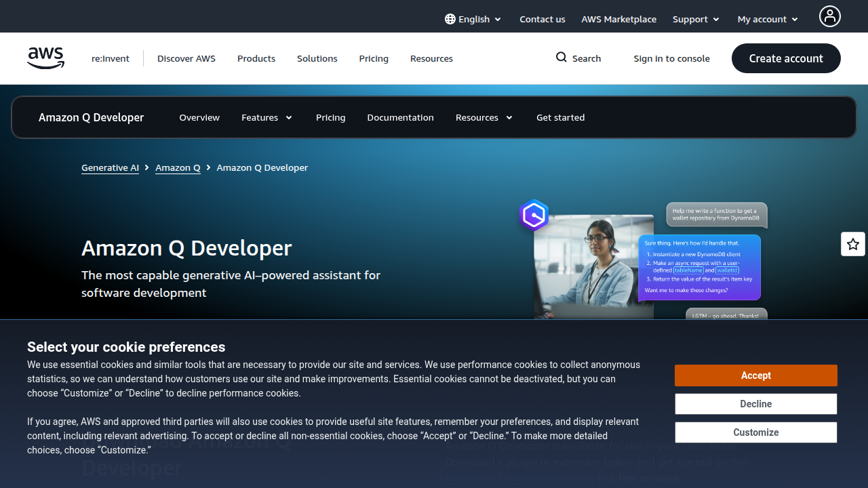
Task: Click the Contact us link
Action: pos(542,19)
